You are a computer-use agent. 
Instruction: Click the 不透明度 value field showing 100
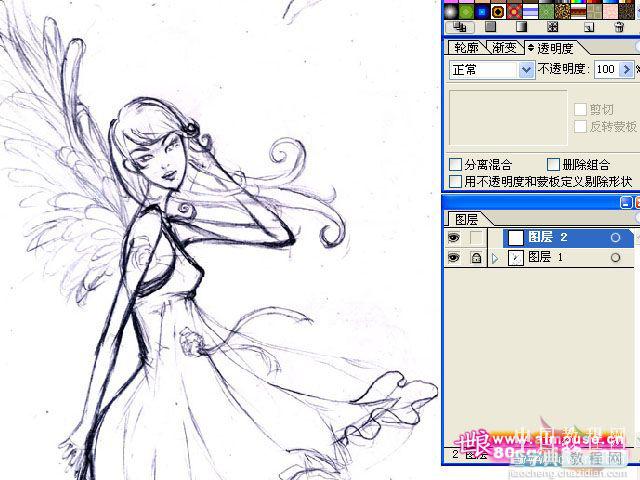[x=607, y=69]
